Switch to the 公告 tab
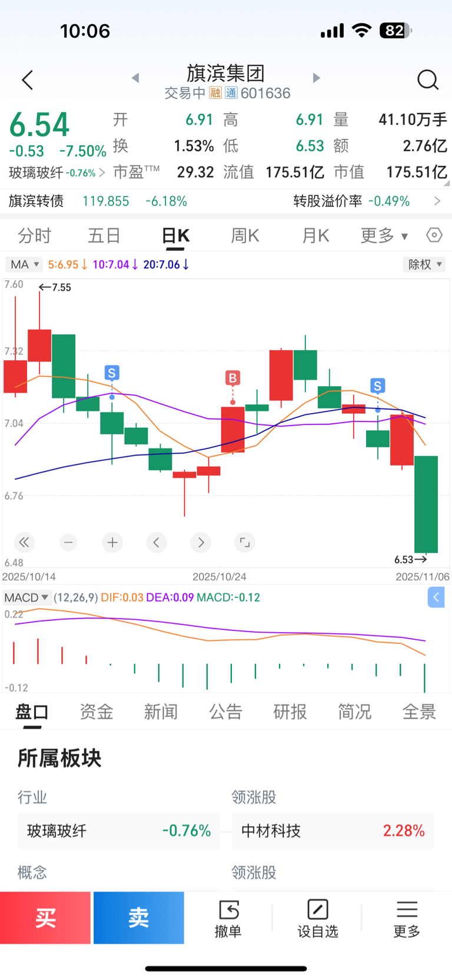The height and width of the screenshot is (980, 452). tap(225, 712)
